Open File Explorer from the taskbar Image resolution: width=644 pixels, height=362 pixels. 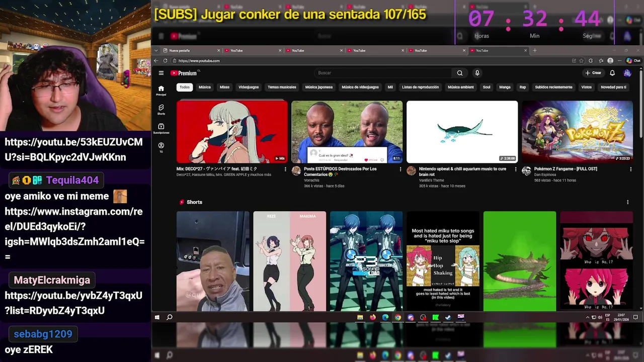pyautogui.click(x=360, y=317)
